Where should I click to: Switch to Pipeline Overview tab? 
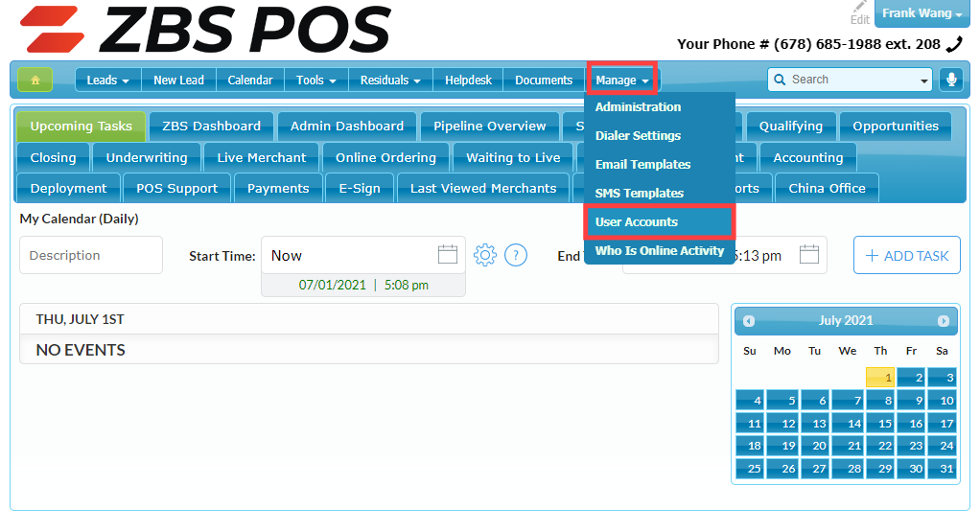[489, 127]
